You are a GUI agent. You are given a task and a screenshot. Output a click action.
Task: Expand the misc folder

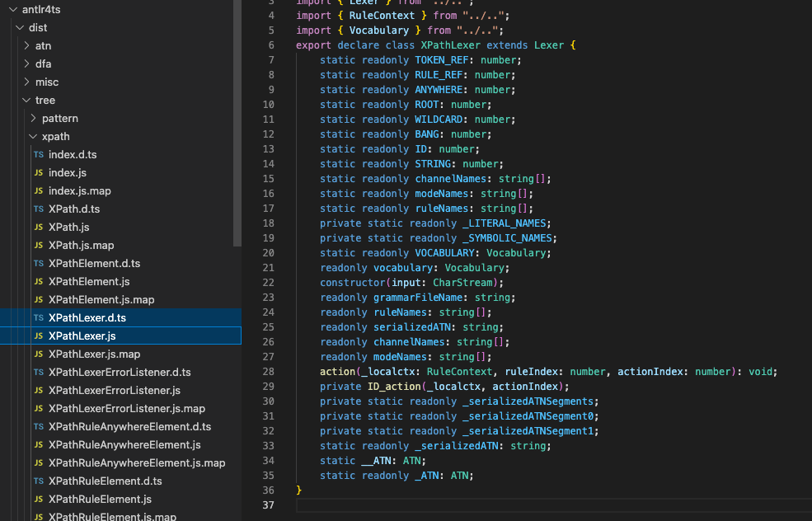click(28, 82)
